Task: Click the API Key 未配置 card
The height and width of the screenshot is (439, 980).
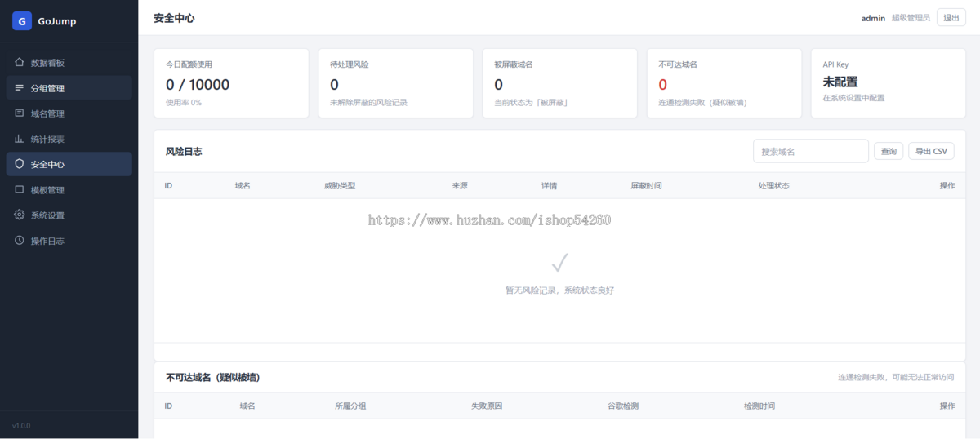Action: coord(889,83)
